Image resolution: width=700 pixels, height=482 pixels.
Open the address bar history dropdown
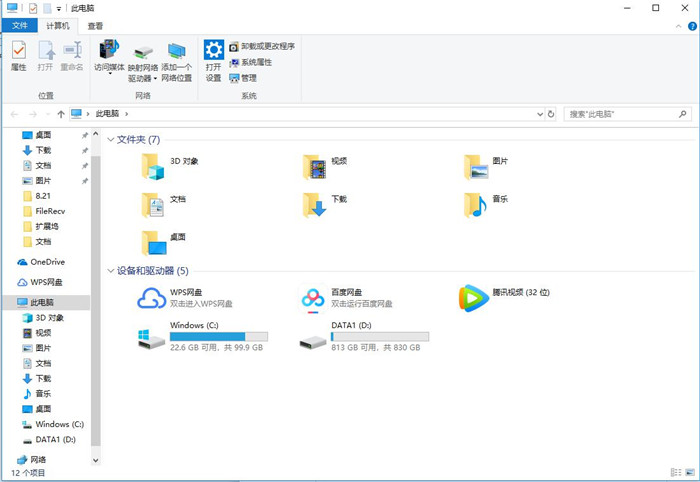(x=541, y=115)
